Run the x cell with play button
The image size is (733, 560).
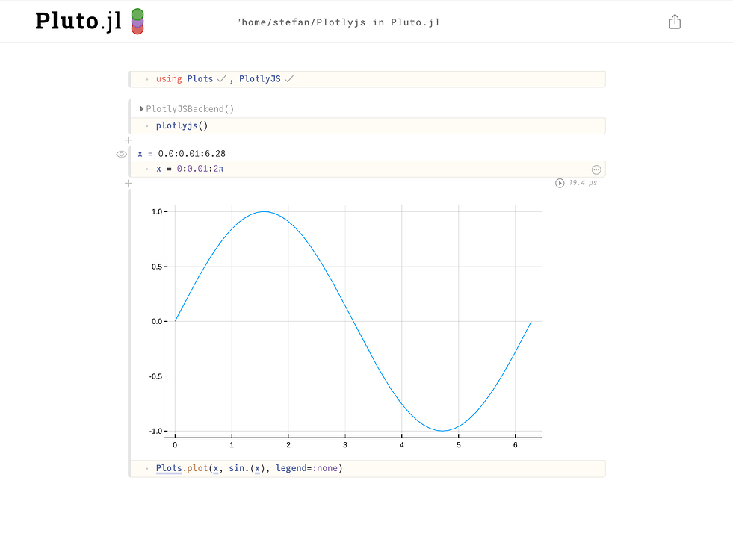click(x=560, y=183)
